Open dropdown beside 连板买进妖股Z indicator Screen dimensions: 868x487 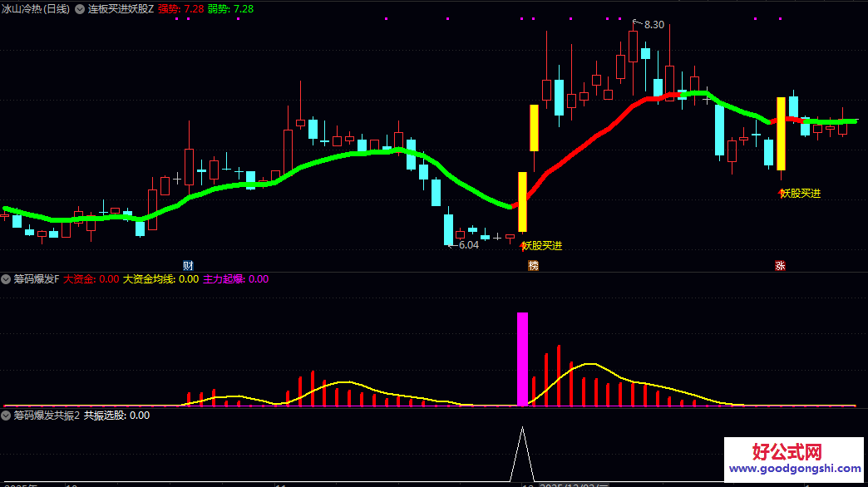[x=80, y=9]
